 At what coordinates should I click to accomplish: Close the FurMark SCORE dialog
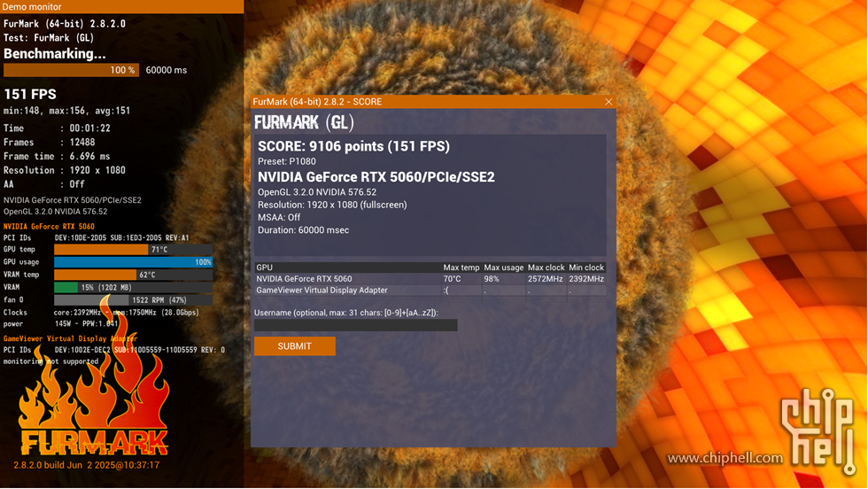pos(608,102)
